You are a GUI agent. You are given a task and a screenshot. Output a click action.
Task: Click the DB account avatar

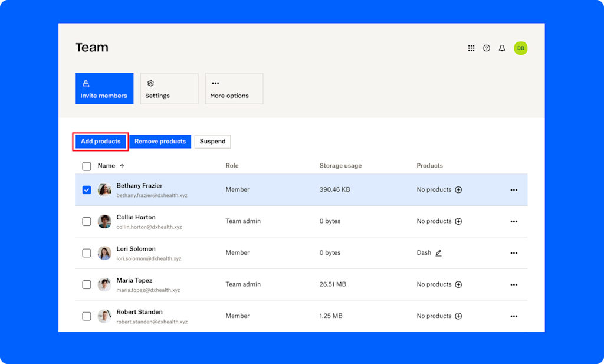click(x=520, y=48)
